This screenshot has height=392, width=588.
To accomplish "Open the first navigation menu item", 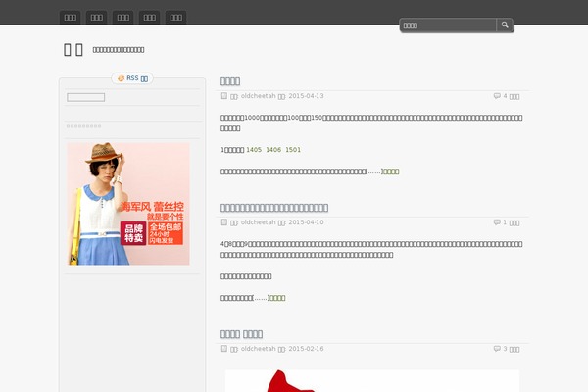I will tap(71, 18).
